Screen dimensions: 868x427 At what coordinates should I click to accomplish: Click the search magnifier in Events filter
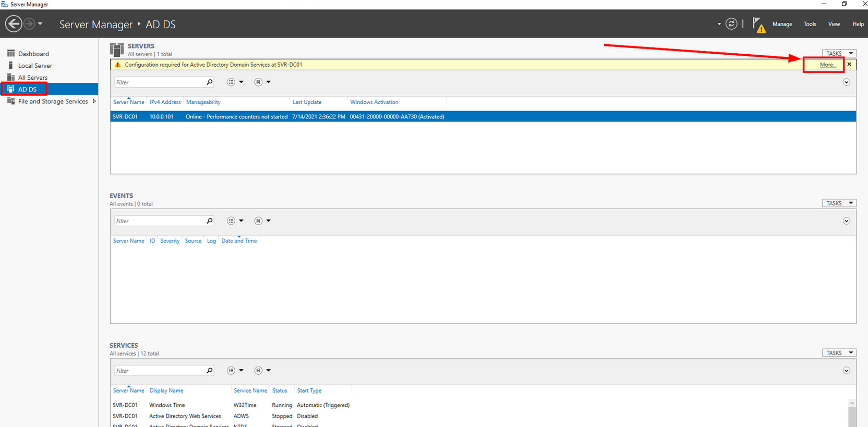pyautogui.click(x=210, y=221)
